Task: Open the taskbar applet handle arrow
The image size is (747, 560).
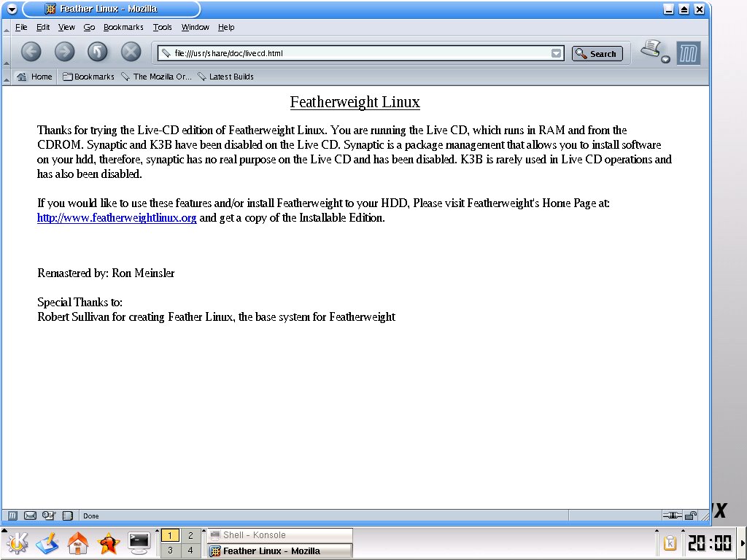Action: [204, 531]
